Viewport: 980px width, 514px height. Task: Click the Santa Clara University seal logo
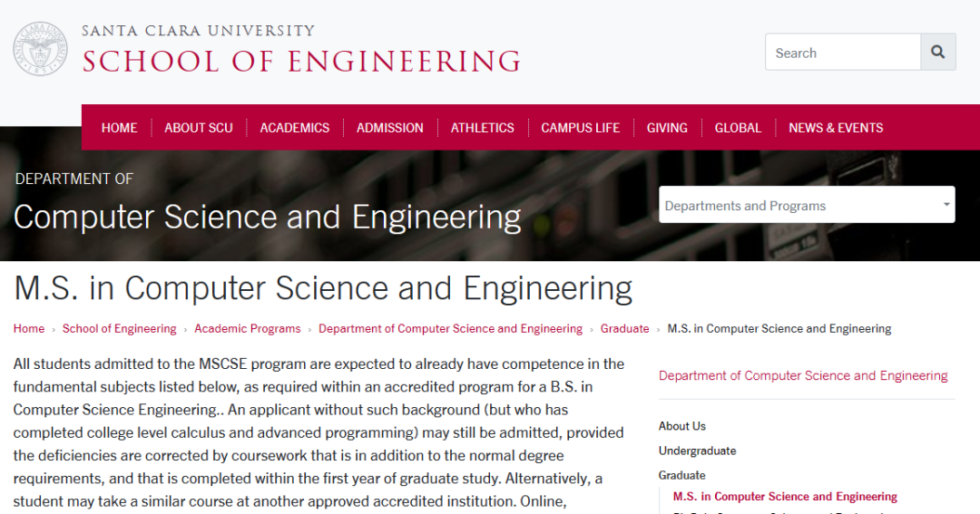tap(41, 49)
